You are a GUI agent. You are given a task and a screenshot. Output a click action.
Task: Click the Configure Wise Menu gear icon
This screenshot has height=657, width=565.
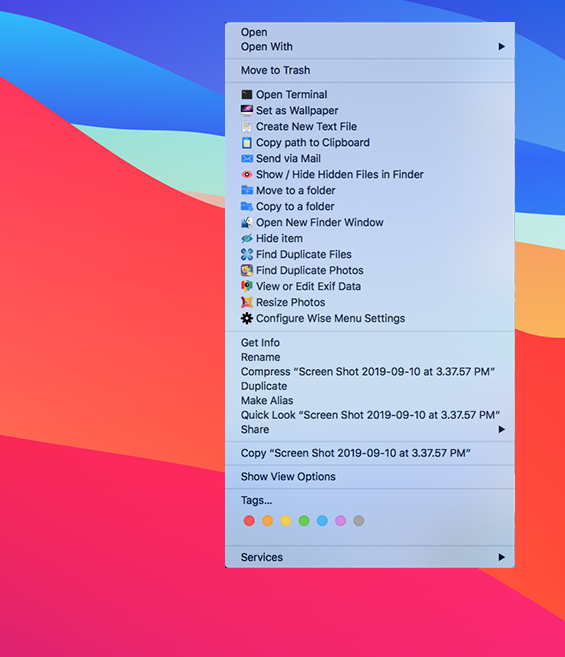click(247, 318)
